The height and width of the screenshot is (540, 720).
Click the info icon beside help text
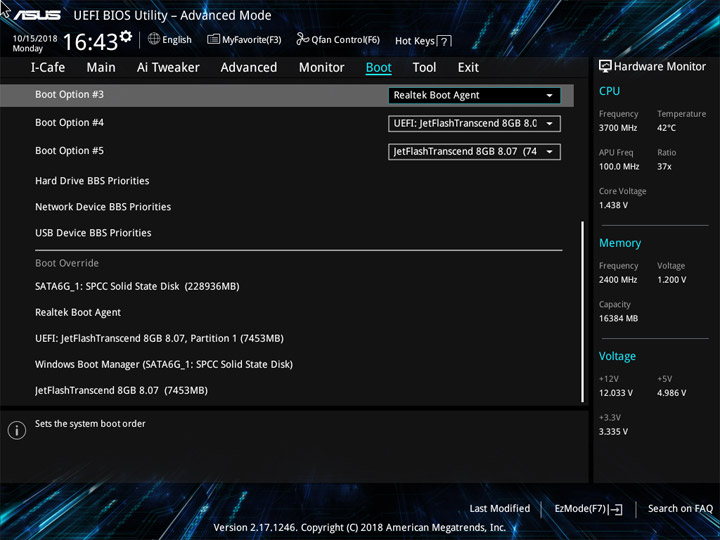click(17, 430)
